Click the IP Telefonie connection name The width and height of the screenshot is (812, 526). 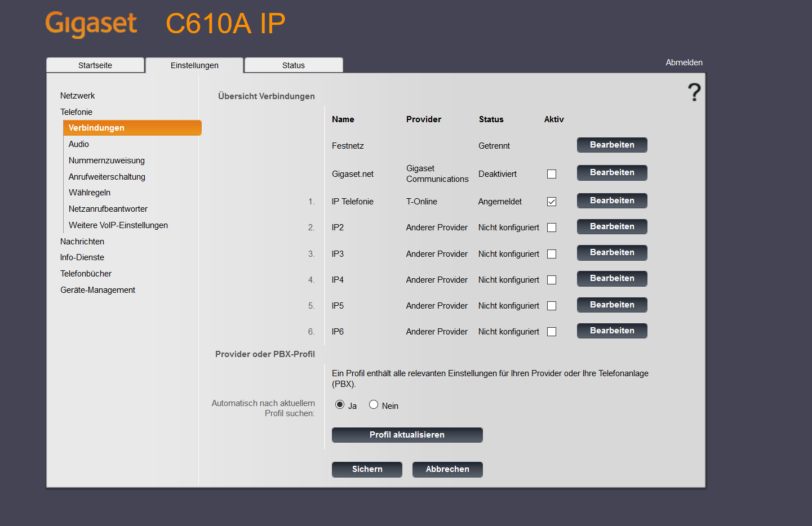point(353,202)
